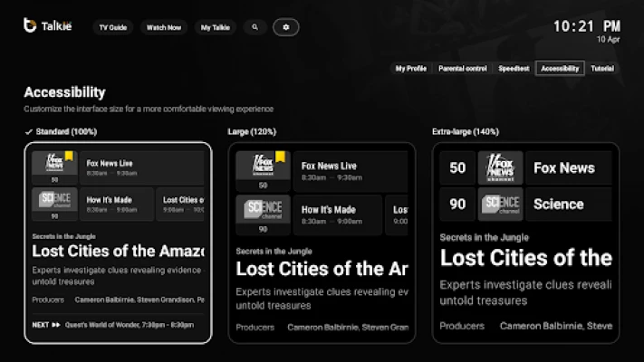Select the Large (120%) size option
Viewport: 644px width, 362px height.
(x=322, y=243)
